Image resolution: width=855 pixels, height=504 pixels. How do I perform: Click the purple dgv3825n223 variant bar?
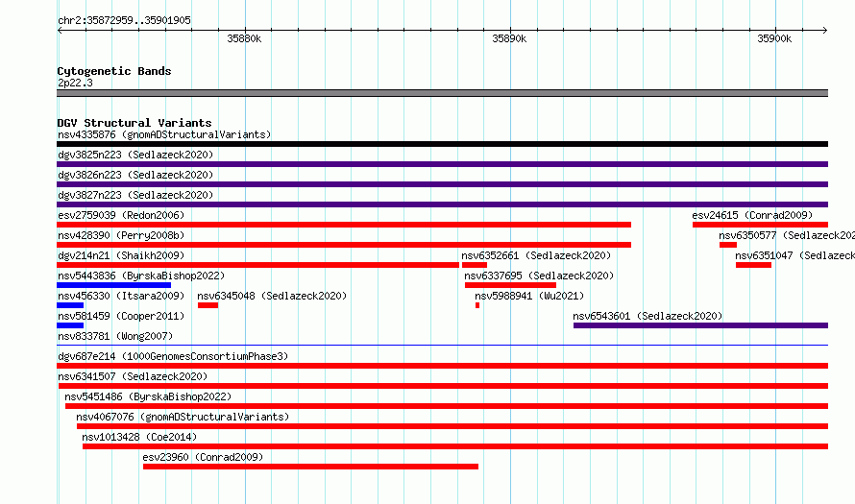(x=442, y=164)
